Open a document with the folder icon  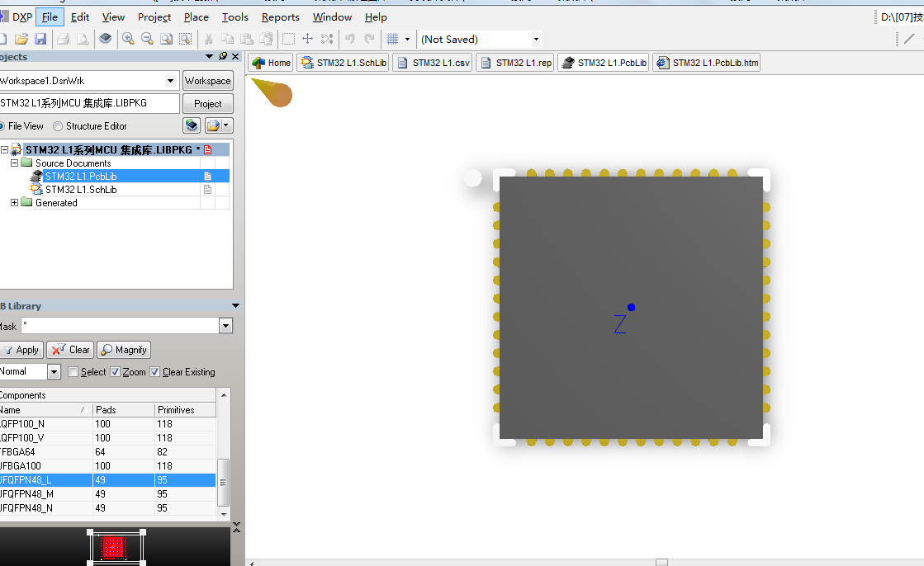coord(21,40)
